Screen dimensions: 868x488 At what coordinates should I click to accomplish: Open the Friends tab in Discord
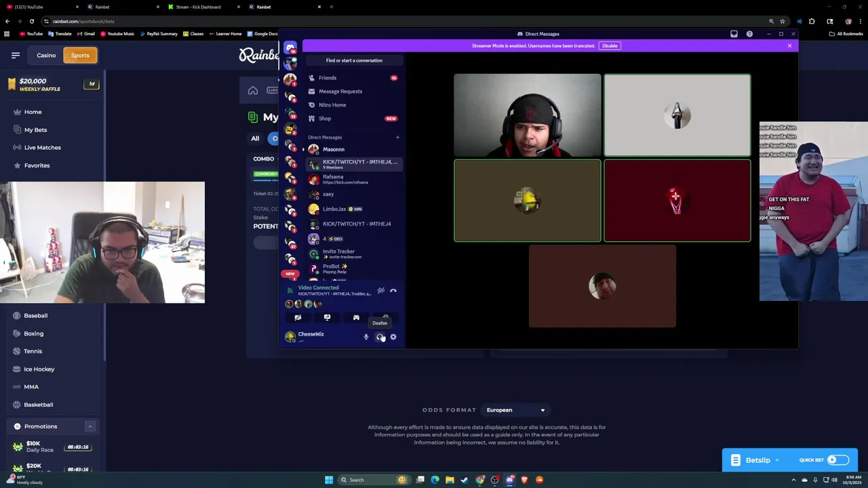[x=353, y=78]
